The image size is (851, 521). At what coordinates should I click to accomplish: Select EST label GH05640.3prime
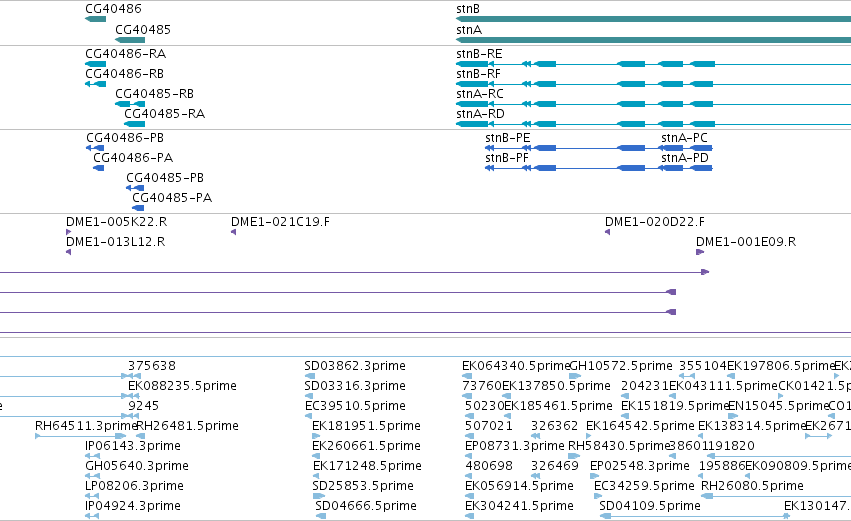(137, 466)
